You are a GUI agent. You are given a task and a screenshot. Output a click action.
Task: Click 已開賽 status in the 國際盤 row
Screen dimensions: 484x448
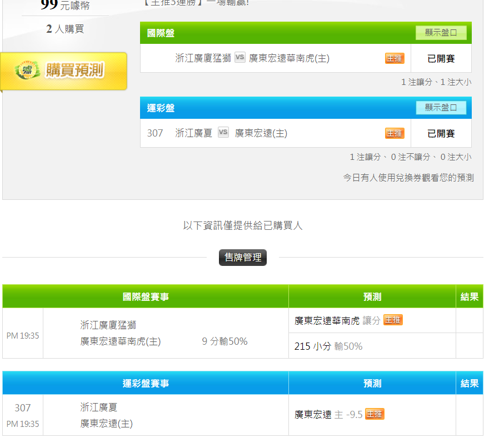click(x=441, y=58)
